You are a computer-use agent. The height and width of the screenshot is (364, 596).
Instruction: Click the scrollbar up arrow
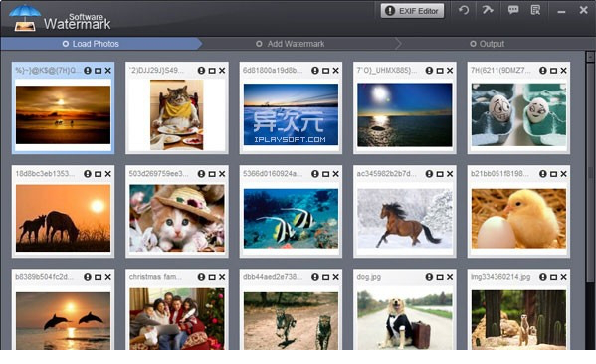(590, 57)
